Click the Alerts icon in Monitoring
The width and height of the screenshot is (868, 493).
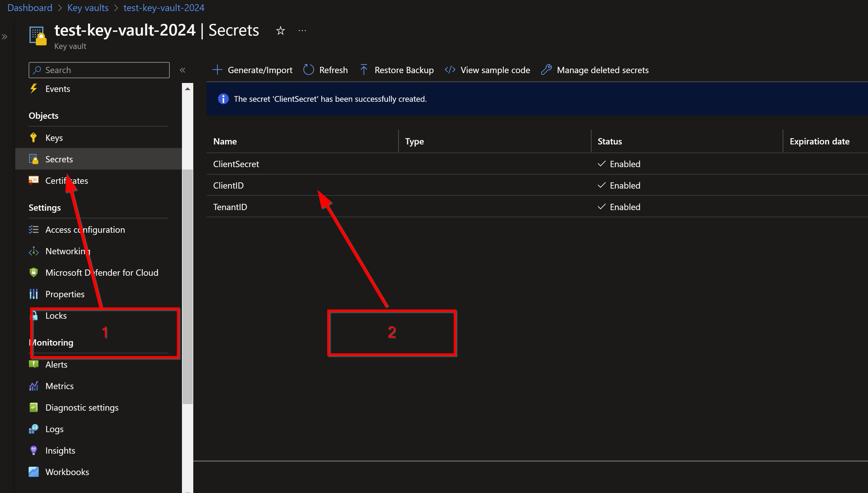coord(33,364)
